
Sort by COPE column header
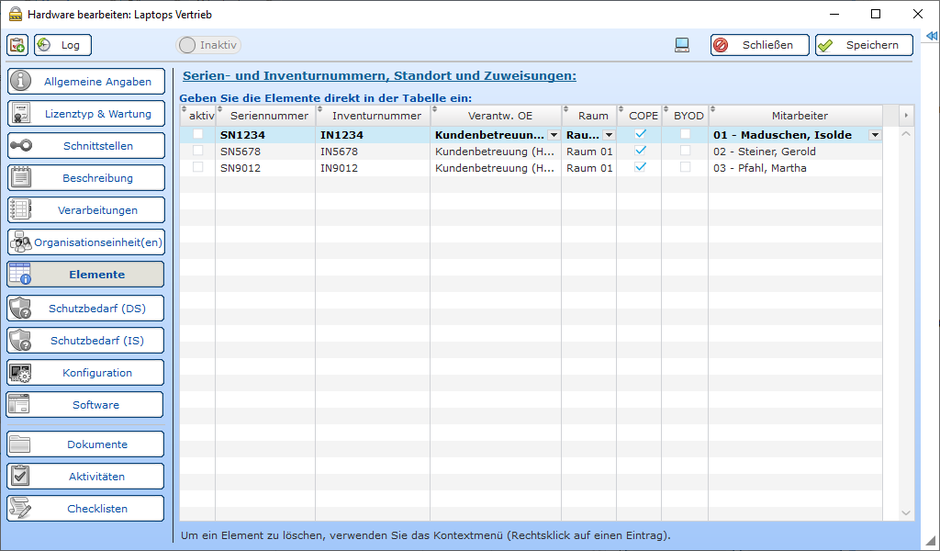click(639, 116)
